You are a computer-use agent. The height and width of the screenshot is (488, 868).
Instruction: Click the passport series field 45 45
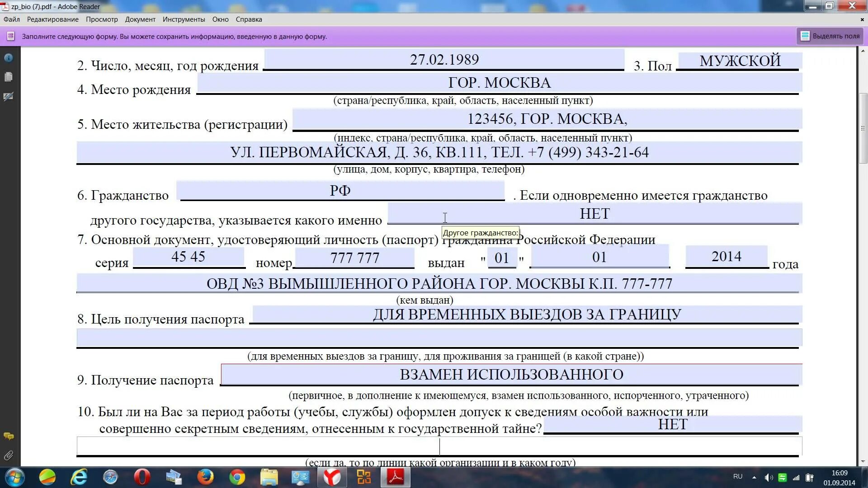click(x=189, y=257)
